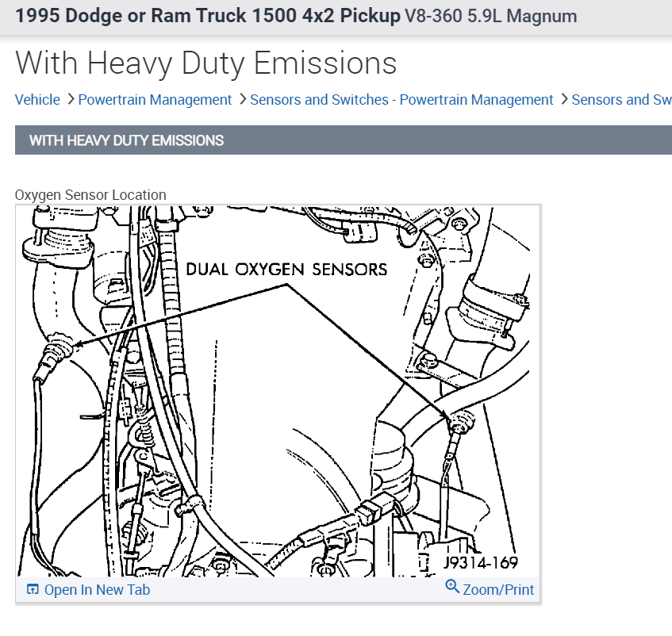672x636 pixels.
Task: Click the Zoom/Print link
Action: (x=498, y=590)
